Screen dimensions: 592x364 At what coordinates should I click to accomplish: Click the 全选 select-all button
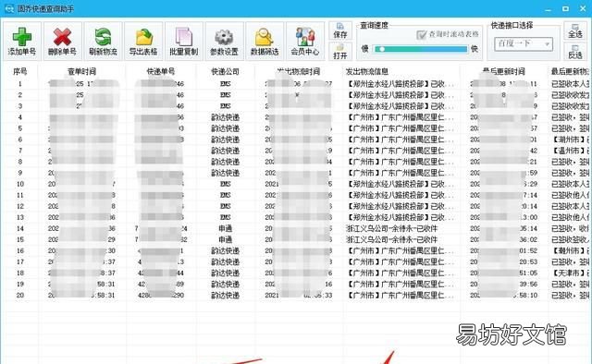[x=575, y=30]
